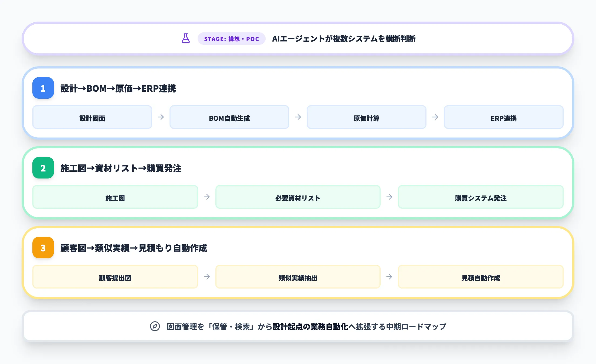
Task: Select the blue number 1 badge
Action: [x=43, y=88]
